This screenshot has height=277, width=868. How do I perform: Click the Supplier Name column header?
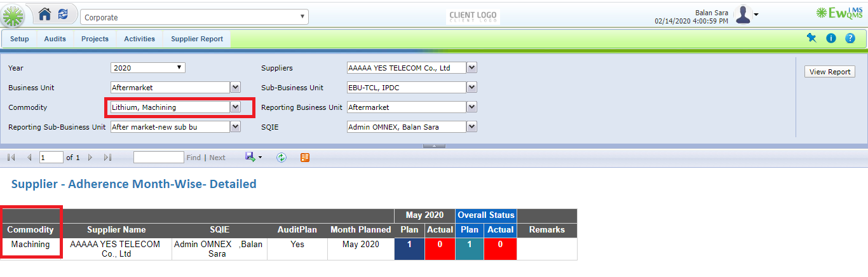tap(117, 230)
